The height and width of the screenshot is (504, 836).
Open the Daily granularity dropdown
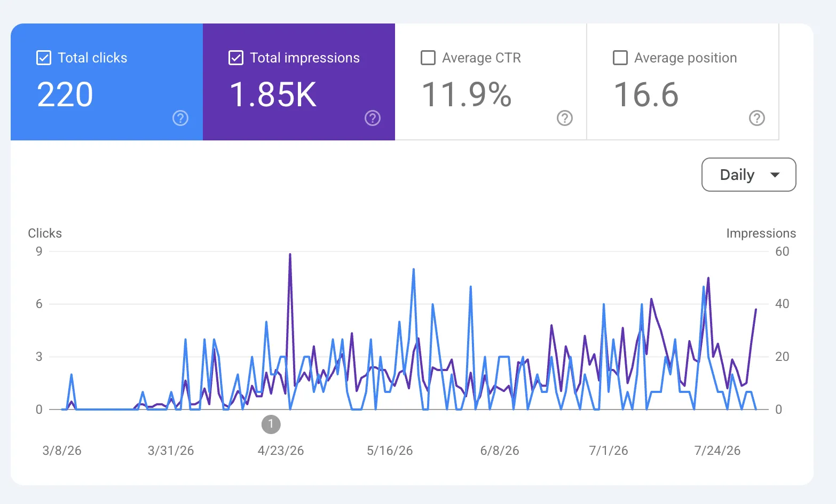(x=748, y=175)
